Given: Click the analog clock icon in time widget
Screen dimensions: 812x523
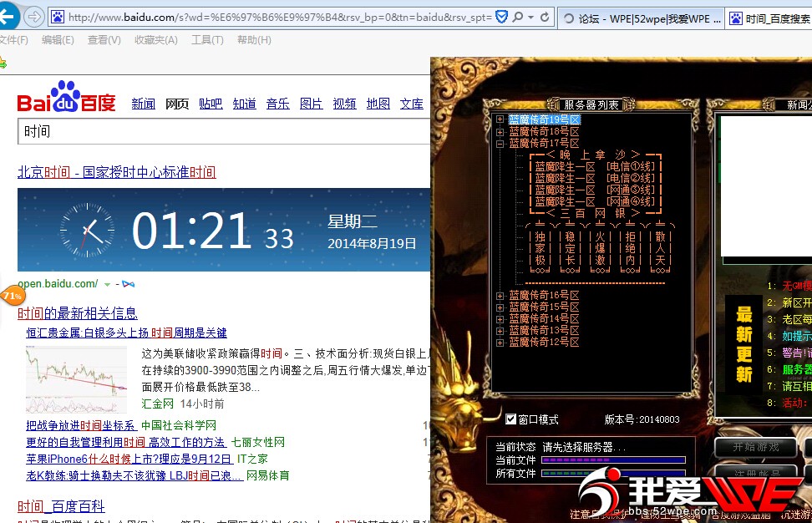Looking at the screenshot, I should pyautogui.click(x=87, y=230).
